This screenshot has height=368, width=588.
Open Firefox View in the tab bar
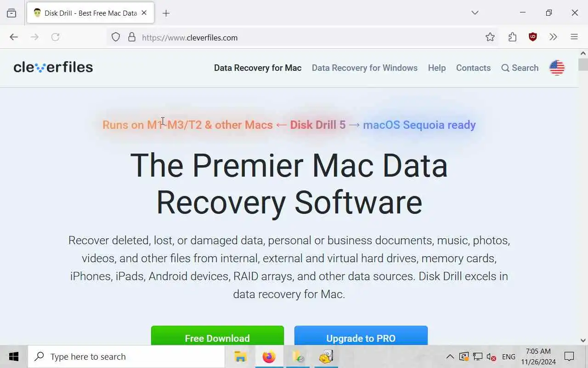(x=11, y=13)
